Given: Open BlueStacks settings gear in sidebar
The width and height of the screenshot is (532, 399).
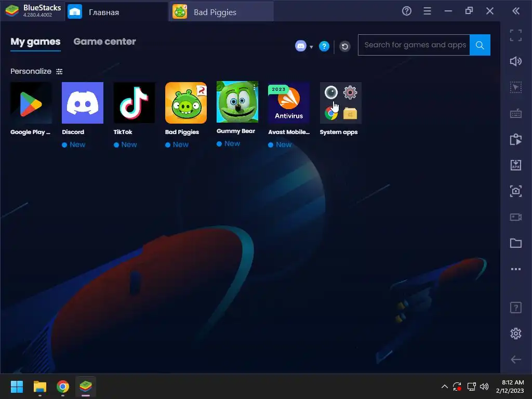Looking at the screenshot, I should pyautogui.click(x=516, y=334).
